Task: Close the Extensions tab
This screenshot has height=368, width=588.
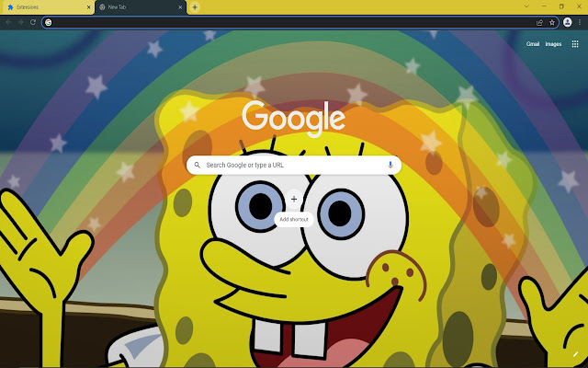Action: [x=89, y=7]
